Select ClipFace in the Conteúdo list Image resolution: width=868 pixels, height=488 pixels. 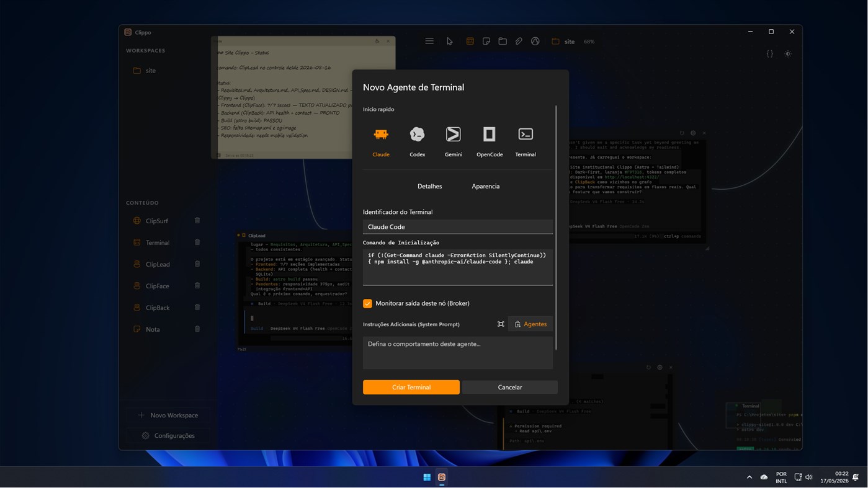(158, 286)
